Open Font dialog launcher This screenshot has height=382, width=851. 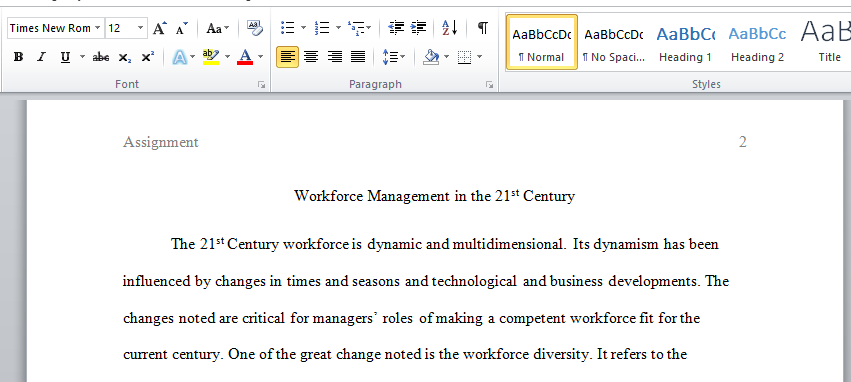[262, 85]
